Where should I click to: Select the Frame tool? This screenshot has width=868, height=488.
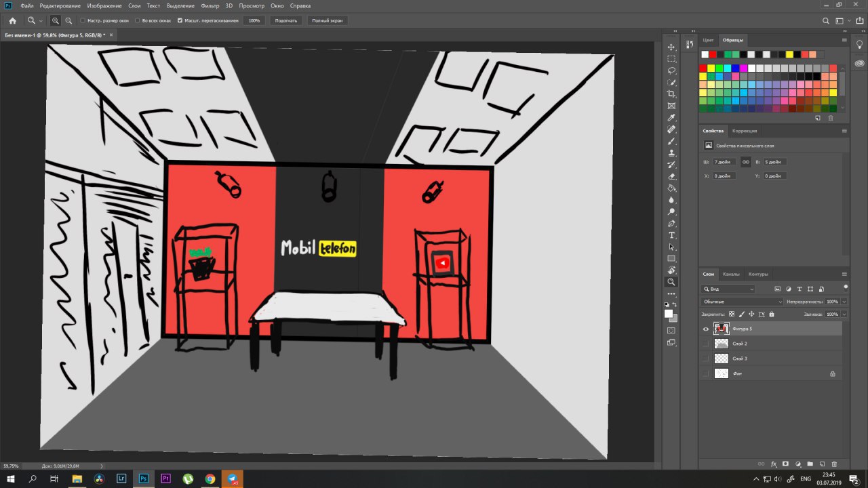pos(671,106)
